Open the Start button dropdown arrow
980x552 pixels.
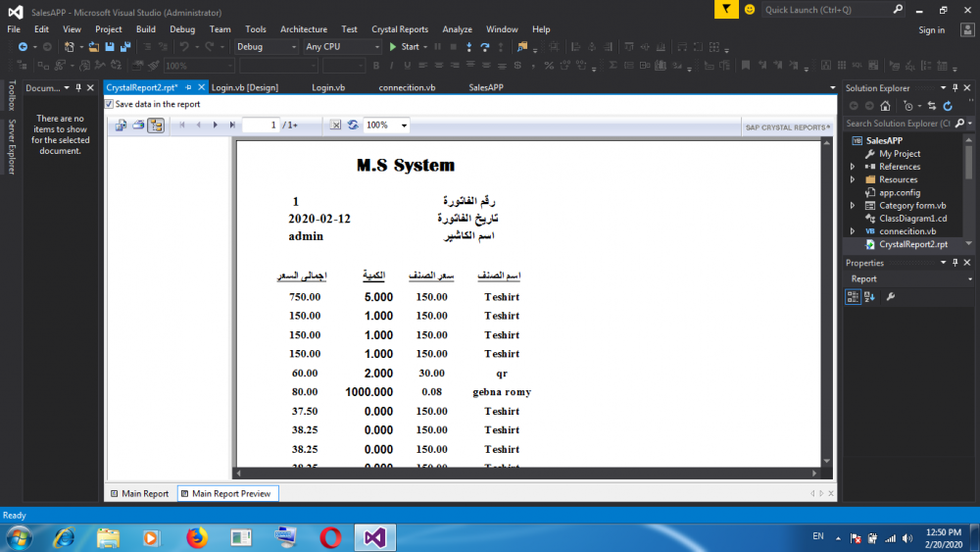[425, 47]
